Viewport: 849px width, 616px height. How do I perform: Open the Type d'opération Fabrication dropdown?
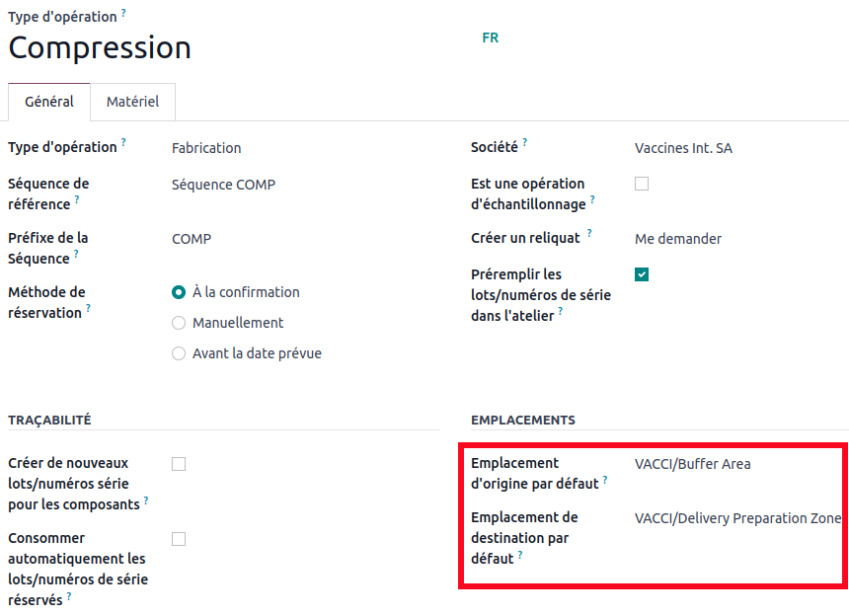296,148
